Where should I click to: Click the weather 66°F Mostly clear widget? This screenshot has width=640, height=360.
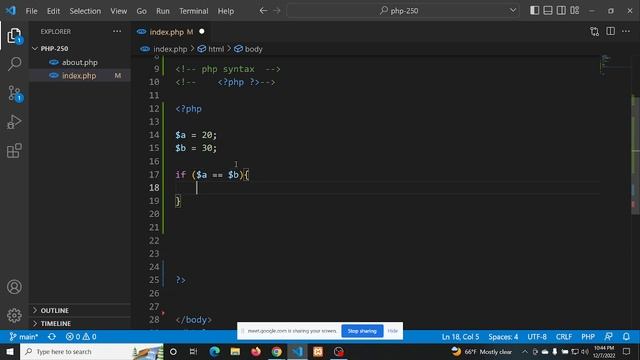[482, 351]
